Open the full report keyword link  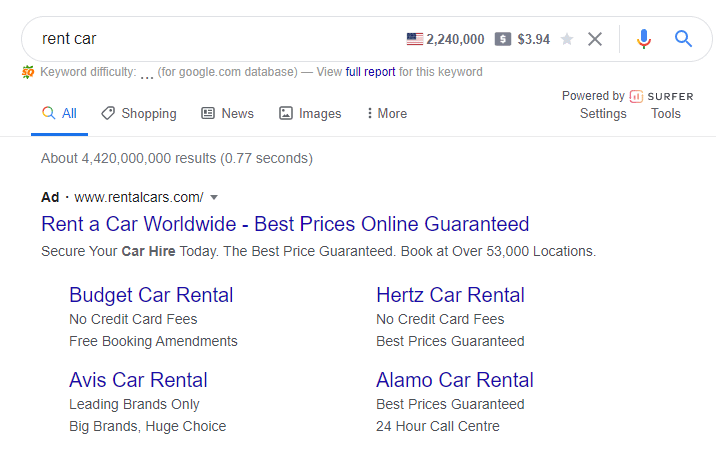point(370,72)
